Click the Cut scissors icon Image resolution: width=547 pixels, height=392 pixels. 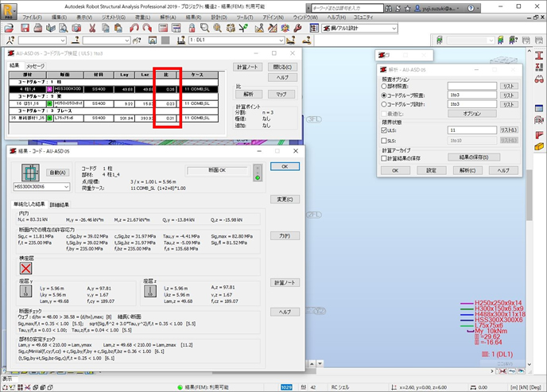pos(92,28)
